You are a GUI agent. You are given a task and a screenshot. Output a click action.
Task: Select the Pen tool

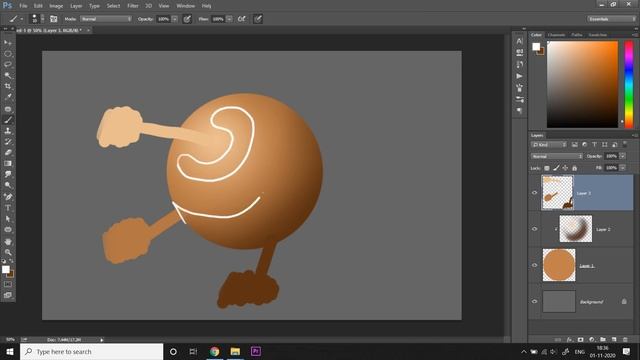(8, 197)
